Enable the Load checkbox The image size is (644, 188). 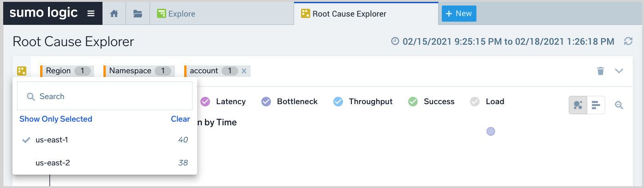[475, 101]
